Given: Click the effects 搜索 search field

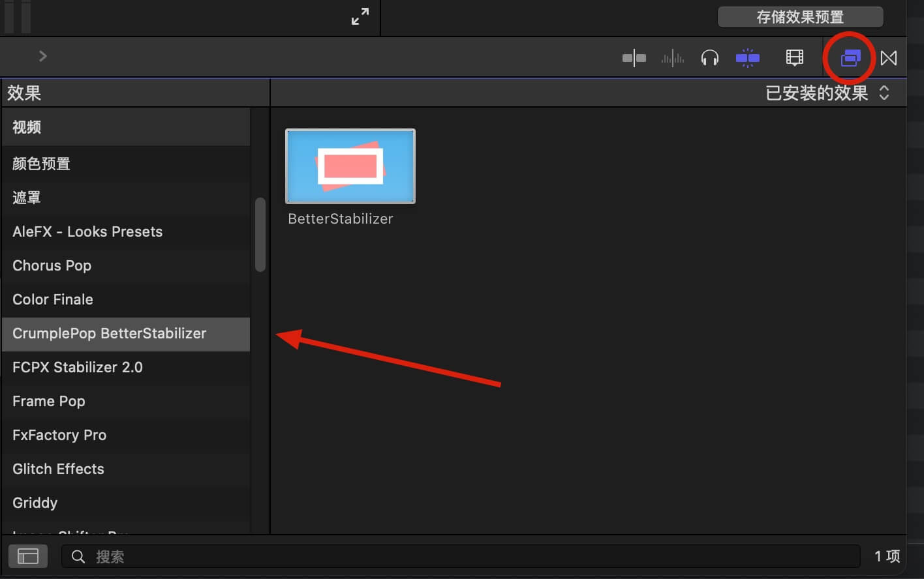Looking at the screenshot, I should (x=461, y=556).
